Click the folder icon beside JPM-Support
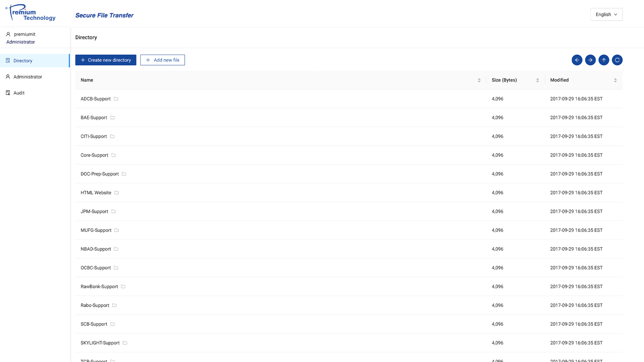The image size is (644, 362). [114, 211]
